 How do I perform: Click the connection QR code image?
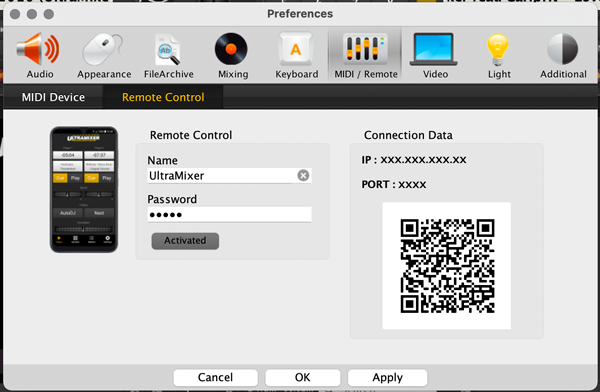(447, 266)
